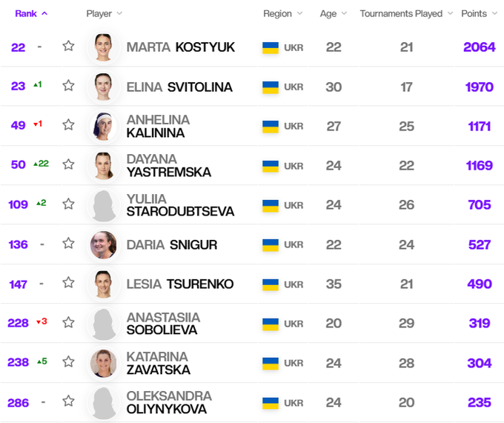The height and width of the screenshot is (423, 504).
Task: Click Ukraine flag icon in Svitolina's row
Action: tap(271, 87)
